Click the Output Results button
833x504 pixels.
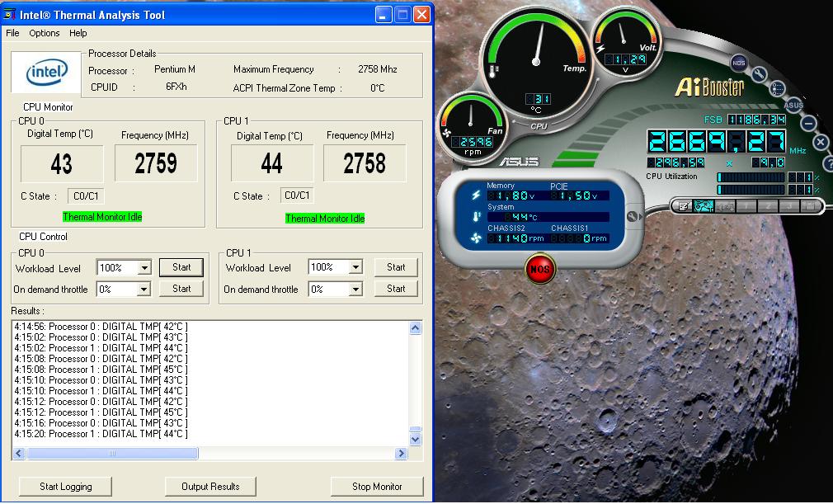(210, 487)
